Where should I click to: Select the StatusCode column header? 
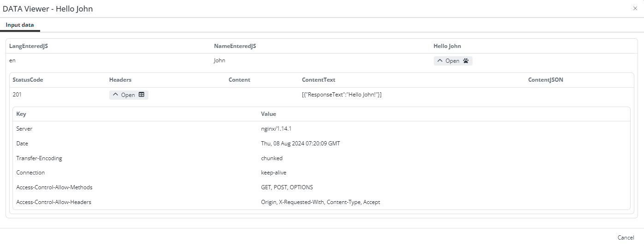tap(28, 80)
